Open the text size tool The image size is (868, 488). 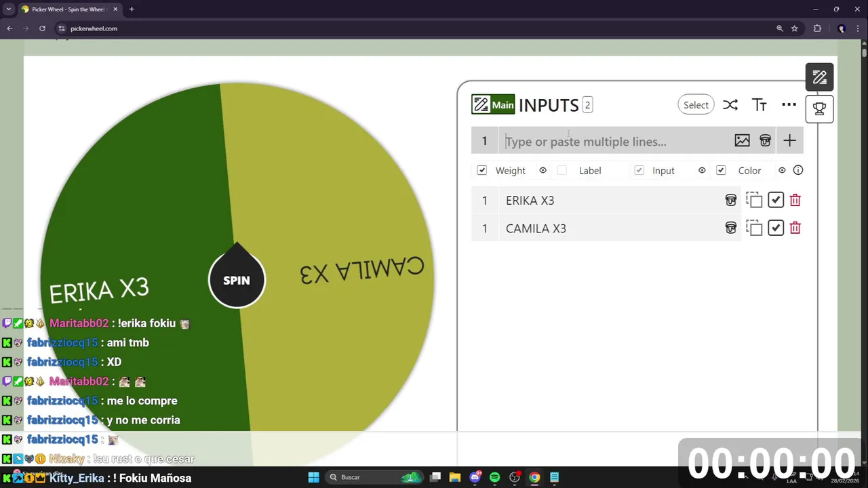pyautogui.click(x=759, y=105)
